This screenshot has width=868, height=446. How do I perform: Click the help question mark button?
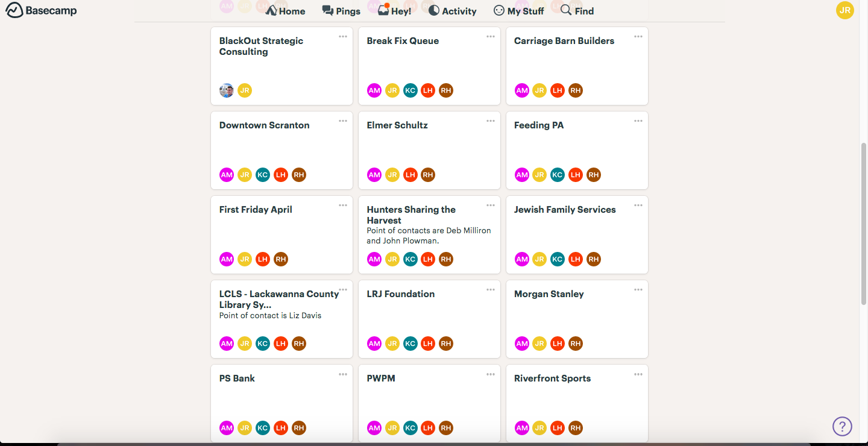(842, 426)
